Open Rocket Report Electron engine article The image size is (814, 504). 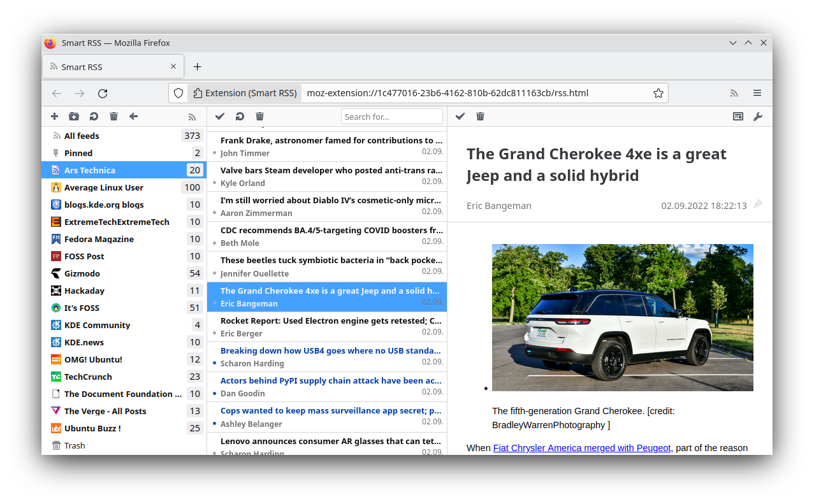[x=327, y=327]
